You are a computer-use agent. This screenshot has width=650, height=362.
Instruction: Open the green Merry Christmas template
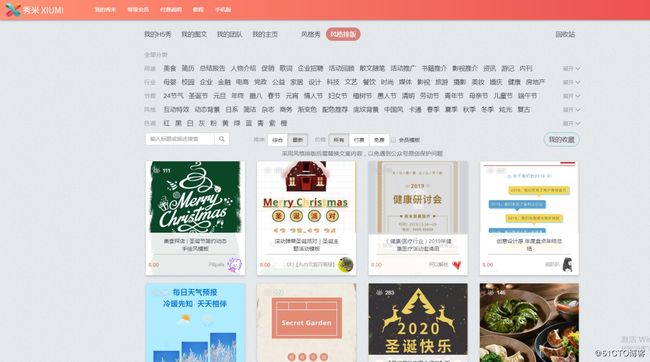point(195,218)
